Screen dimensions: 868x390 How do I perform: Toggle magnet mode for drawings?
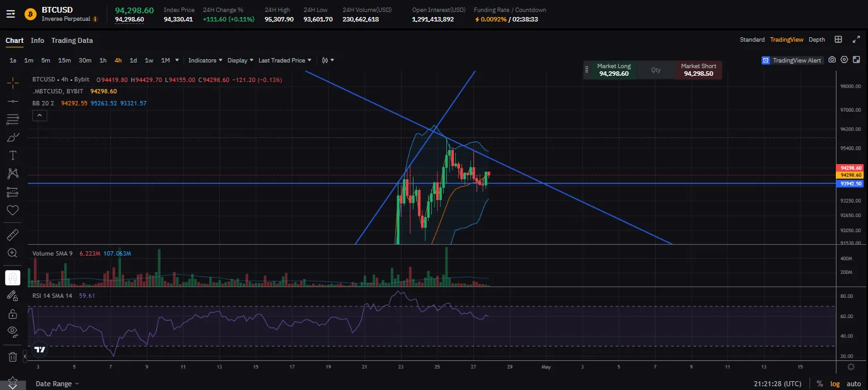[x=13, y=278]
